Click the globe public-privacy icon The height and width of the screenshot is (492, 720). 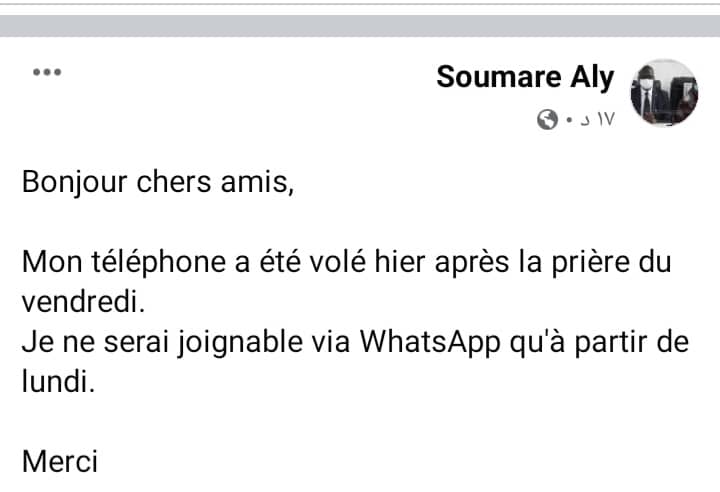click(547, 120)
